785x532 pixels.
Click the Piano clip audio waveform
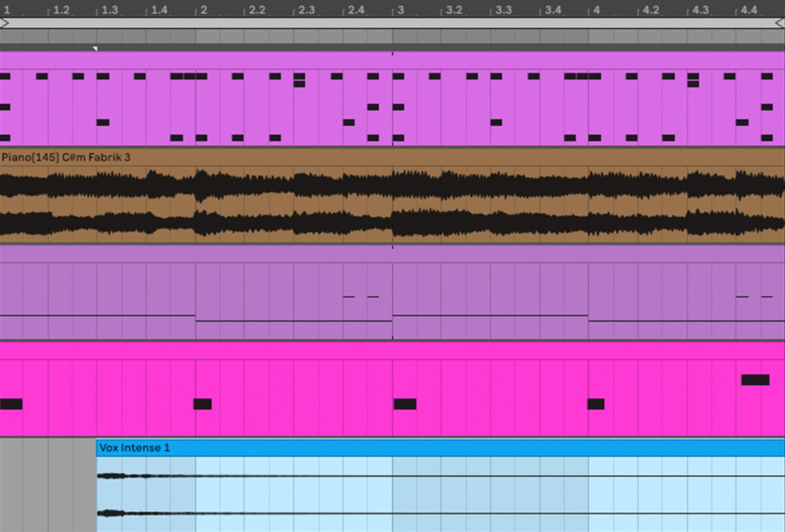392,204
